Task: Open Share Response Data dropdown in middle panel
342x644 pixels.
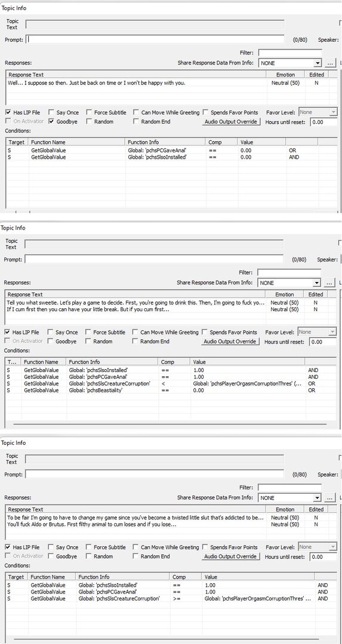Action: (316, 283)
